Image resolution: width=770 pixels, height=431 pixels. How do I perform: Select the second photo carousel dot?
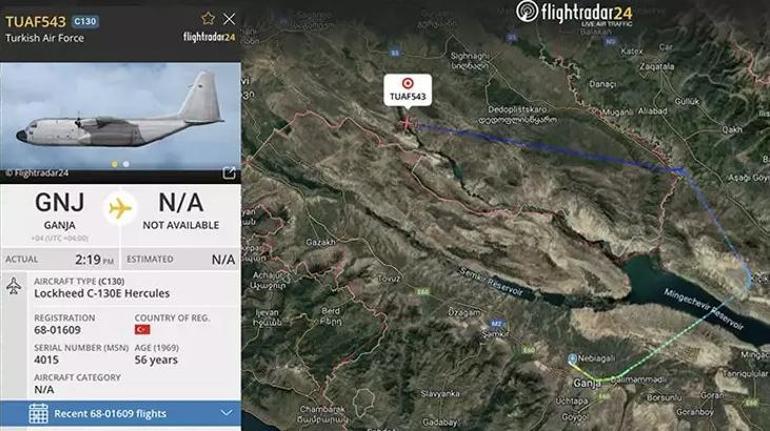coord(126,164)
